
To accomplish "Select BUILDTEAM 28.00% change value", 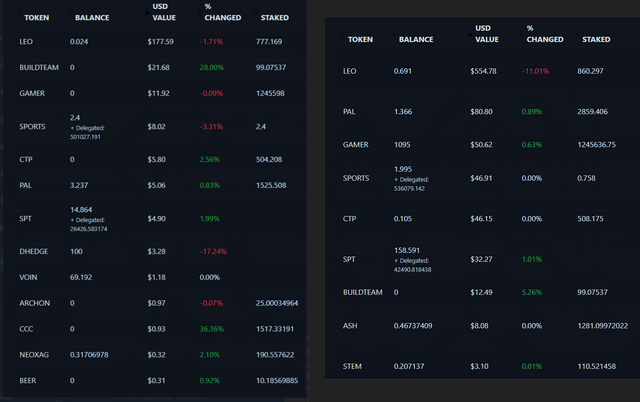I will click(211, 67).
